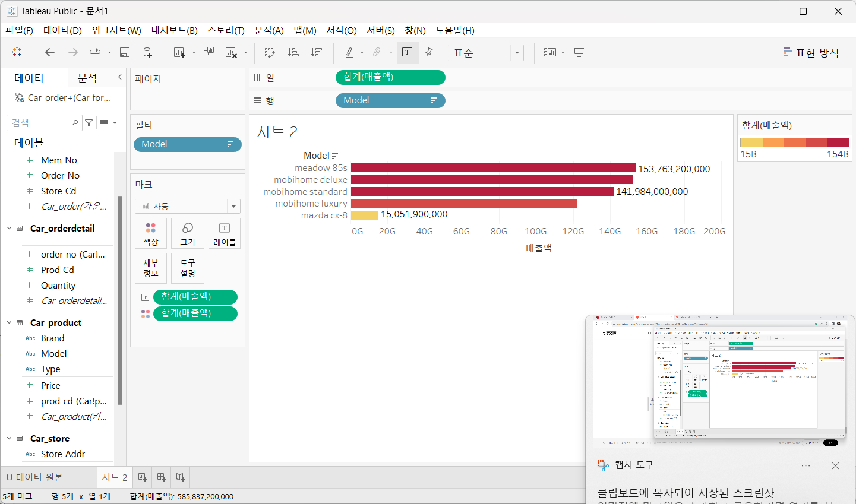Click Model header sort icon in chart
Screen dimensions: 856x504
click(335, 156)
